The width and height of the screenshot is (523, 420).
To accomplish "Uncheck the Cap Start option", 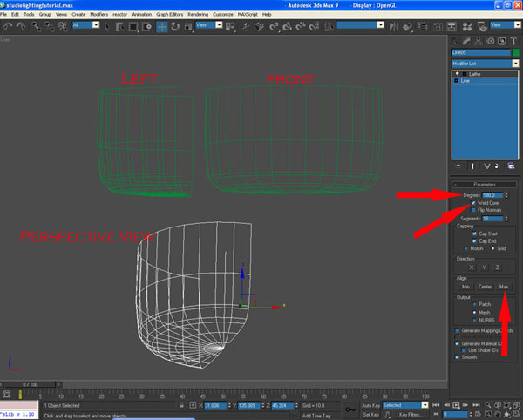I will pyautogui.click(x=474, y=234).
